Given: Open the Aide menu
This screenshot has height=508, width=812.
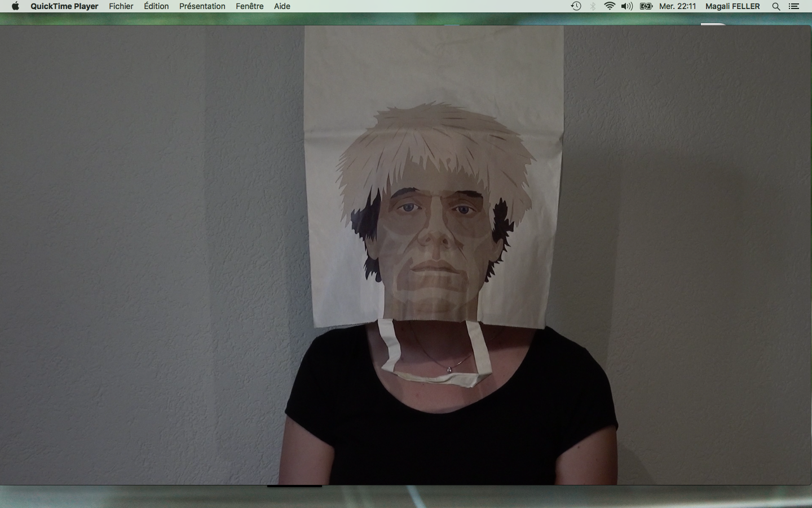Looking at the screenshot, I should tap(282, 6).
